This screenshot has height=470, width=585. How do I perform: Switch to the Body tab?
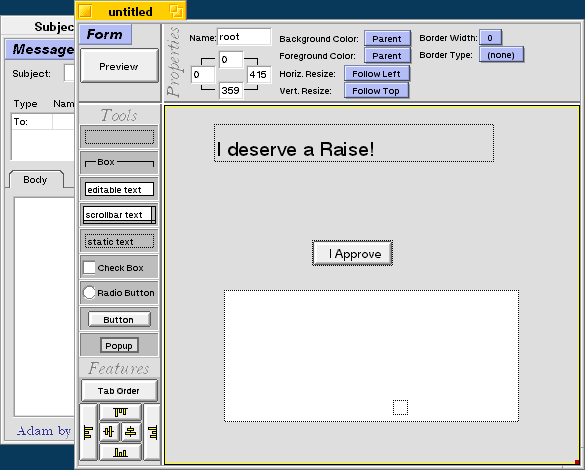click(x=35, y=180)
